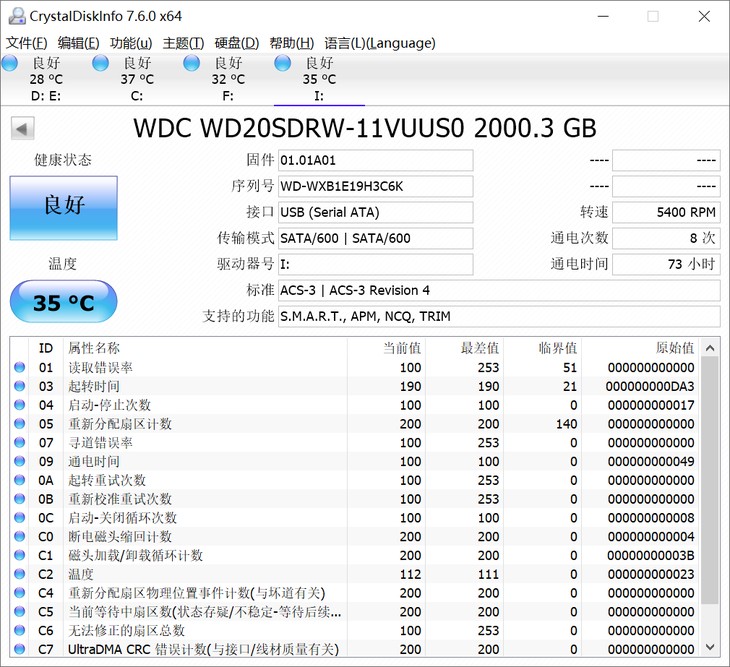This screenshot has height=667, width=730.
Task: Click status orb for attribute 09 通电时间
Action: coord(20,461)
